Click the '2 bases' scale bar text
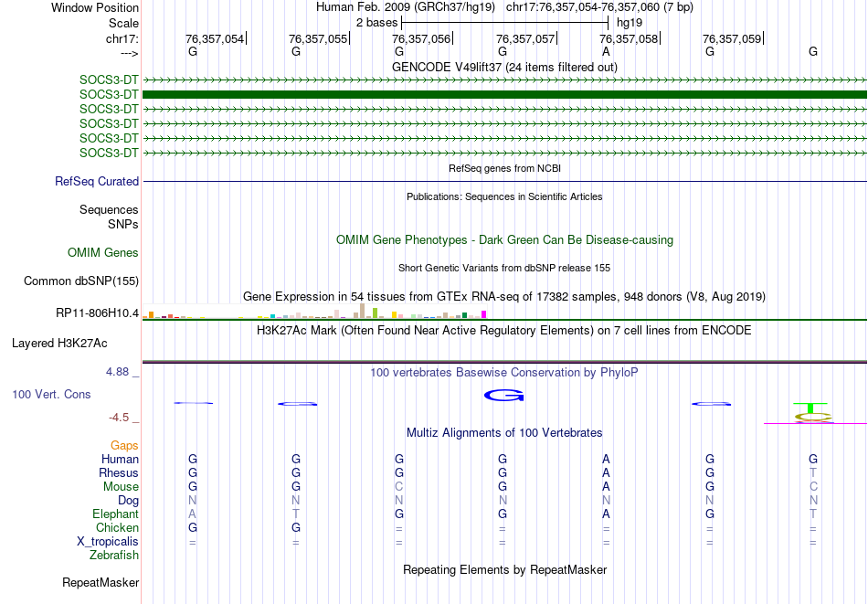The image size is (868, 604). 377,23
